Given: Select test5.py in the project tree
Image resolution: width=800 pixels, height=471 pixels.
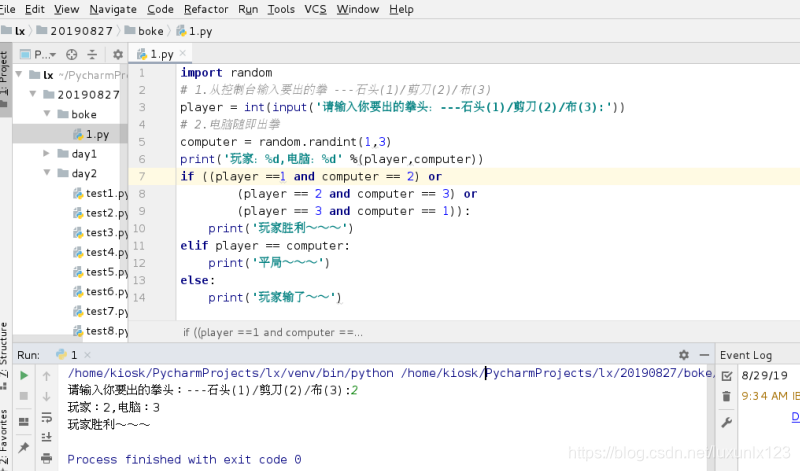Looking at the screenshot, I should [x=101, y=272].
